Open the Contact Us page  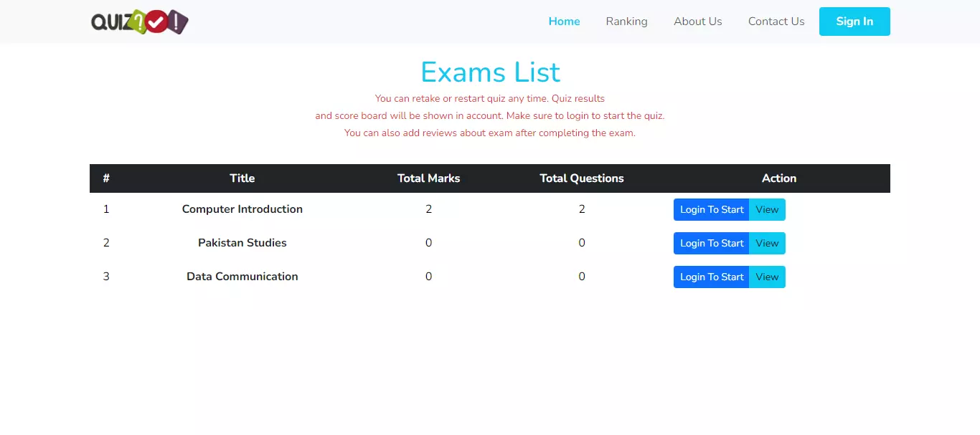tap(776, 21)
